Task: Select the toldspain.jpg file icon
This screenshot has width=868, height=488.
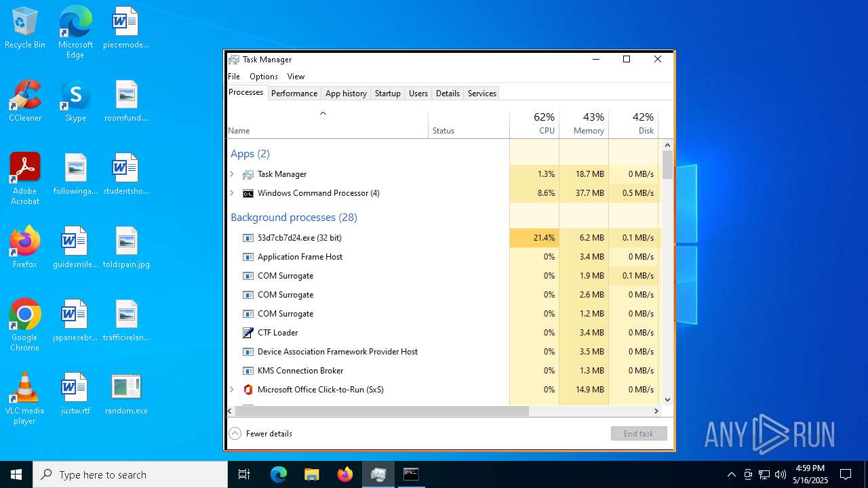Action: pos(126,248)
